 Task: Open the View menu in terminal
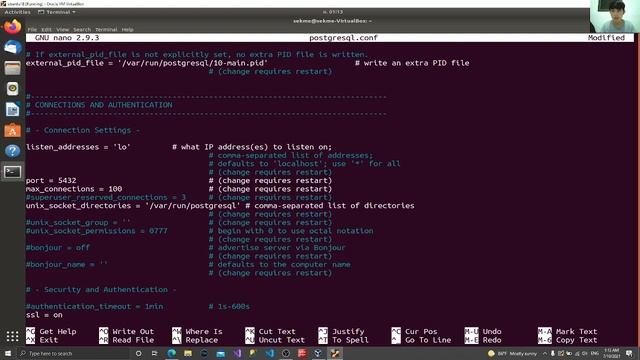[x=62, y=29]
